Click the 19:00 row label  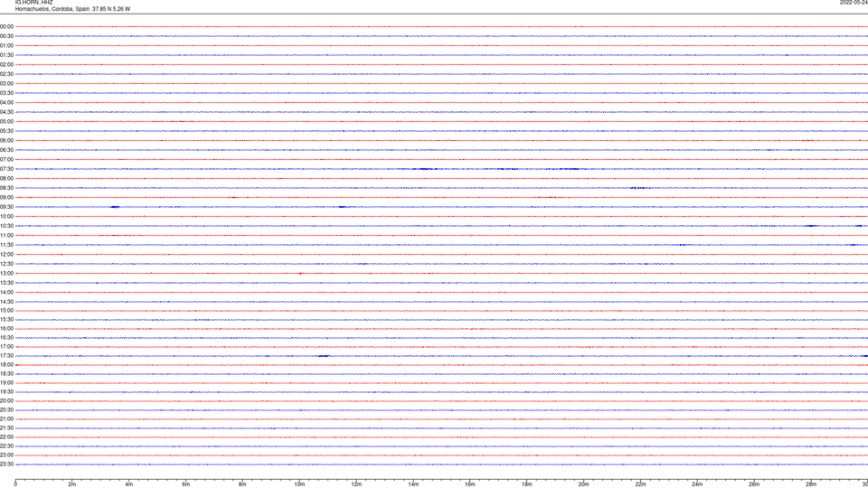tap(6, 383)
